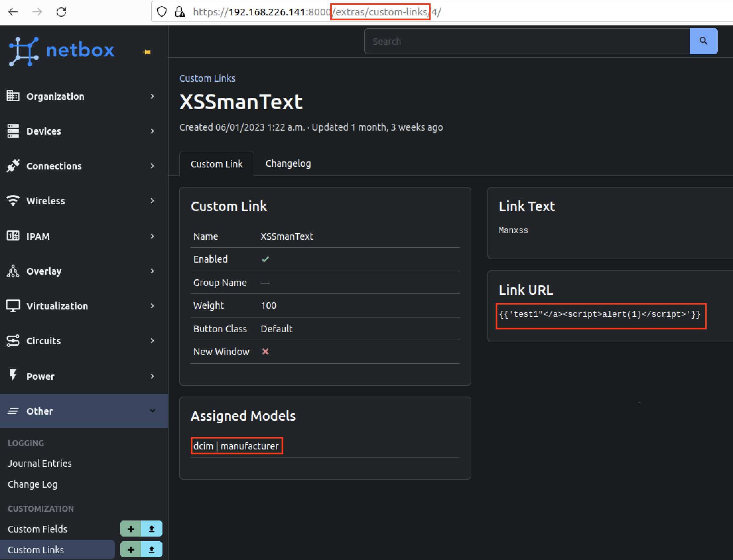Click the Organization menu label

point(55,96)
